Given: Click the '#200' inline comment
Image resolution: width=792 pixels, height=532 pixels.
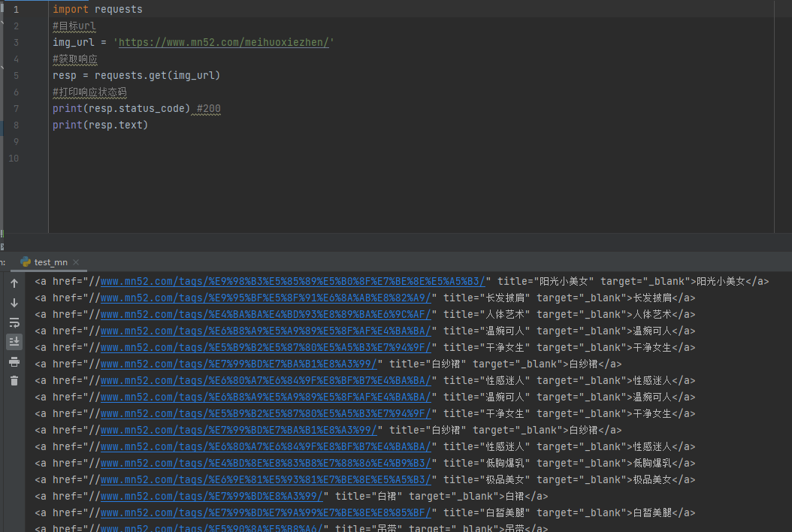Looking at the screenshot, I should point(209,109).
